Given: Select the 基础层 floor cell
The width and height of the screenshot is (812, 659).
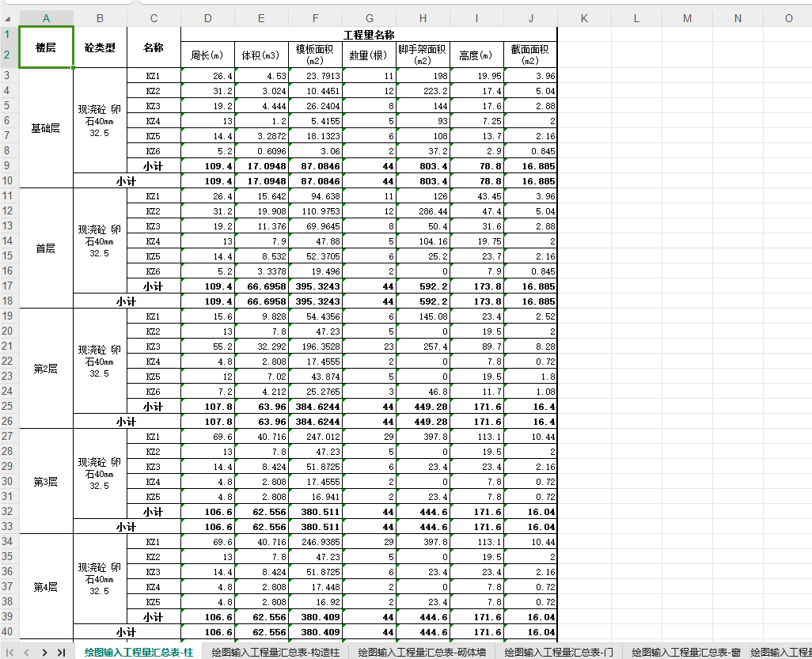Looking at the screenshot, I should 46,128.
